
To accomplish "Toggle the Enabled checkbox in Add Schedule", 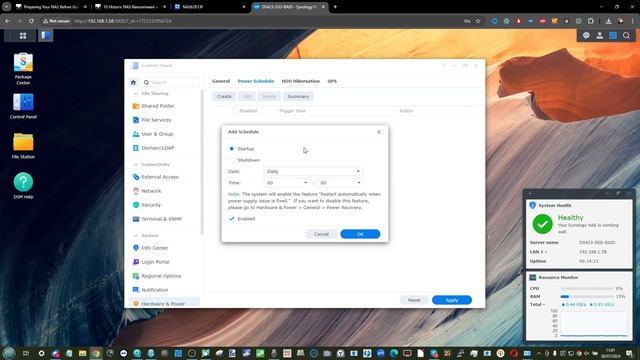I will [x=231, y=219].
